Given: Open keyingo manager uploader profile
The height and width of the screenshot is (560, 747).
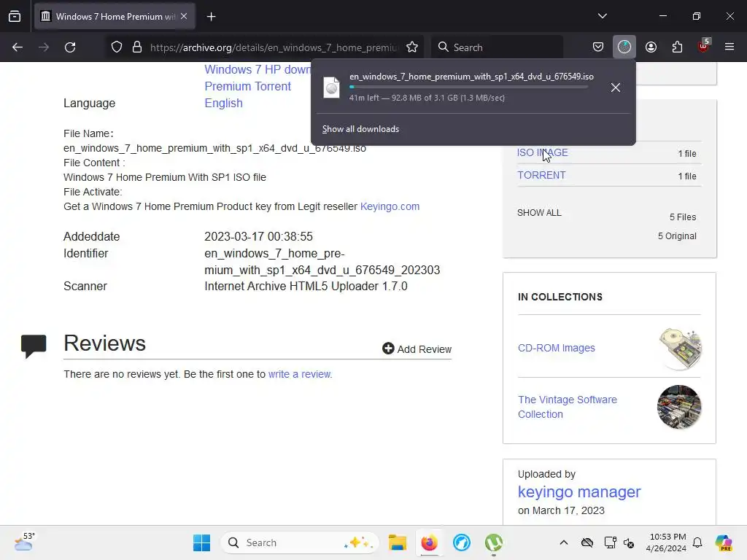Looking at the screenshot, I should pos(578,492).
